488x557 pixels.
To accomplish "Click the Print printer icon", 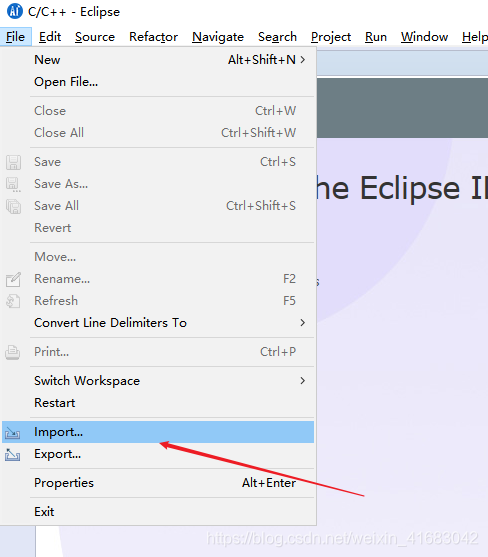I will coord(13,352).
